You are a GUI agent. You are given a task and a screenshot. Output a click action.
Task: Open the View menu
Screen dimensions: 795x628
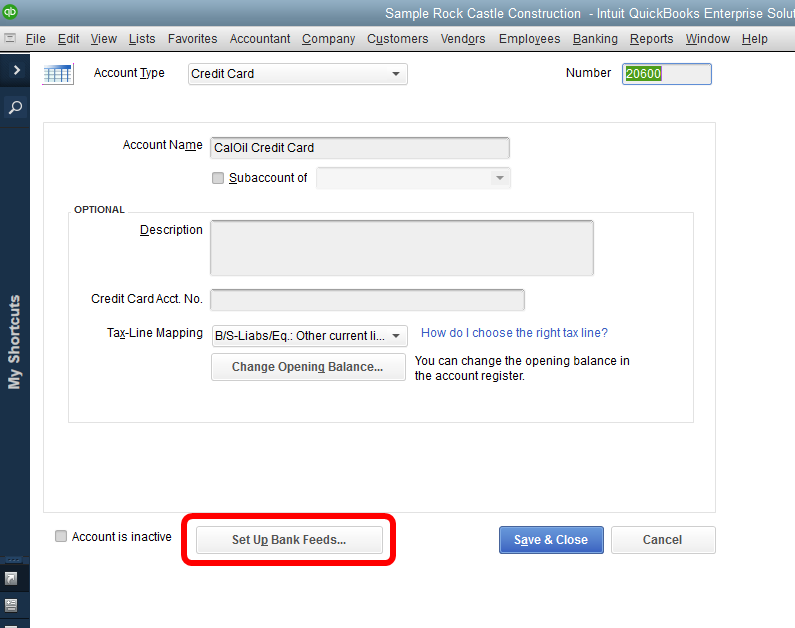[x=104, y=39]
